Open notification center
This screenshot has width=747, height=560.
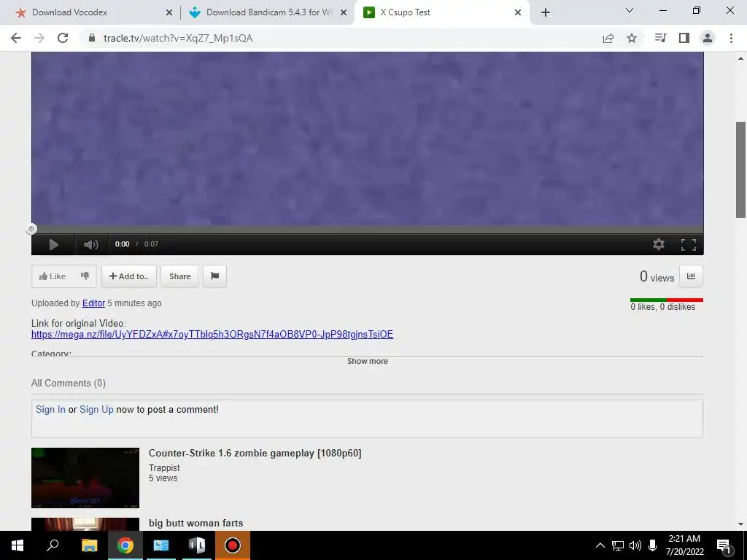724,545
